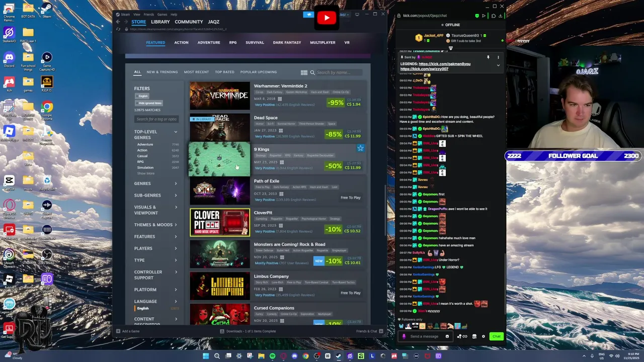Image resolution: width=644 pixels, height=362 pixels.
Task: Check the Action genre filter
Action: pos(142,150)
